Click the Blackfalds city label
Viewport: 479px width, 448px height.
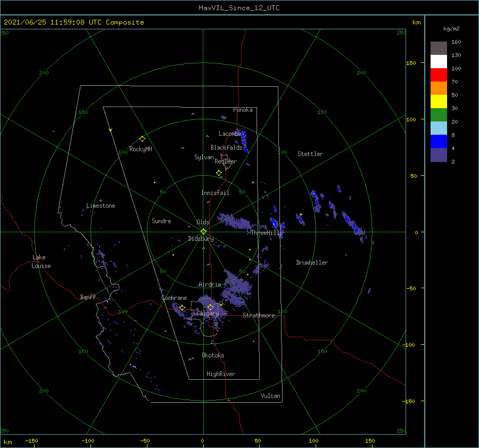pos(226,148)
